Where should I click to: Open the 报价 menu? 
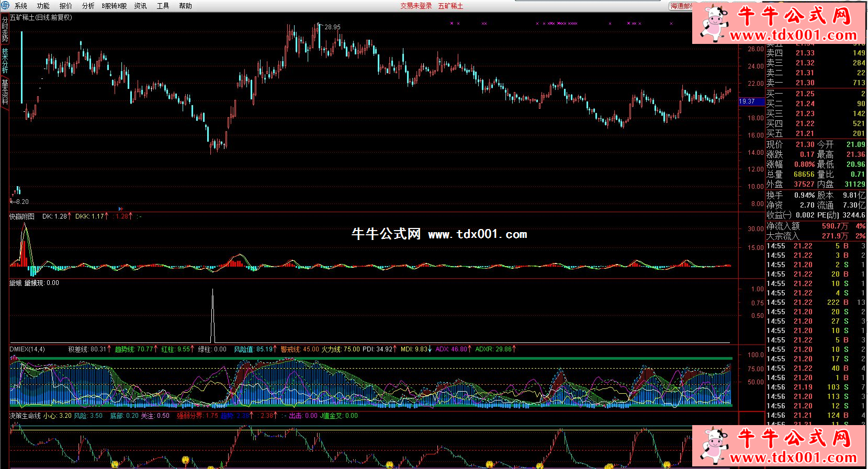(66, 6)
